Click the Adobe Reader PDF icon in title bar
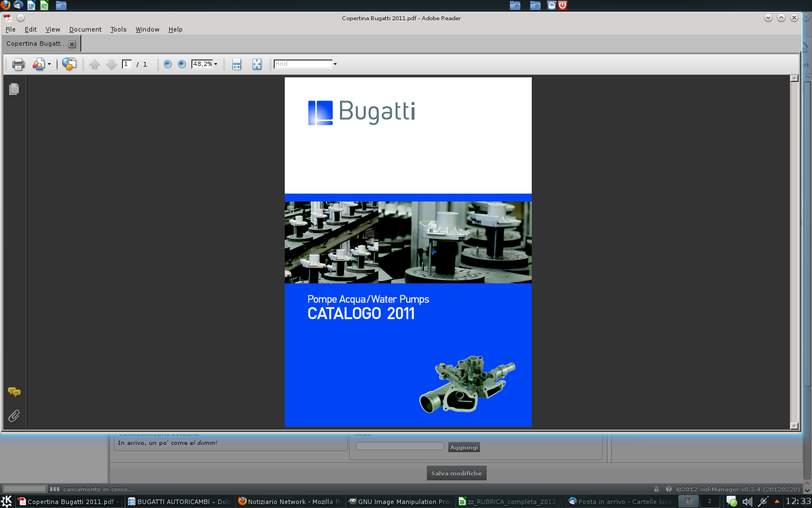This screenshot has width=812, height=508. pos(7,18)
